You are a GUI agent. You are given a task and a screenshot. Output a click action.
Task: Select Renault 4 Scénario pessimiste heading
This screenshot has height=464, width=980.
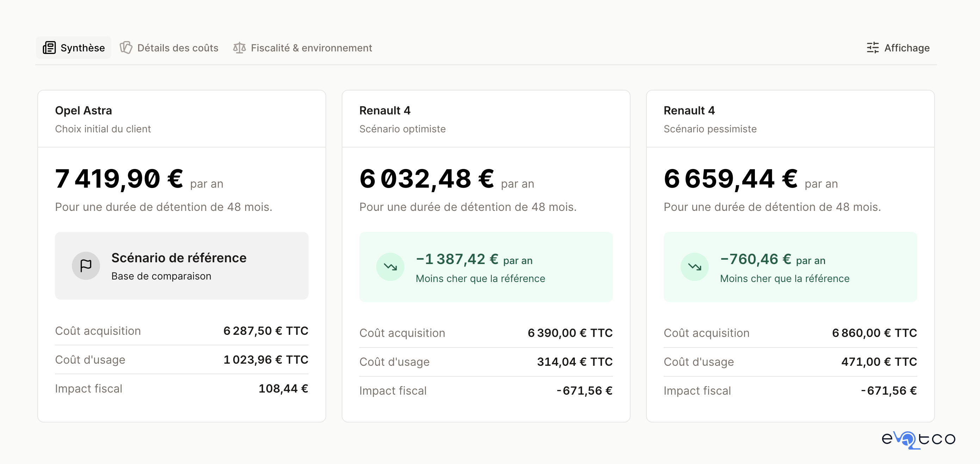point(689,110)
